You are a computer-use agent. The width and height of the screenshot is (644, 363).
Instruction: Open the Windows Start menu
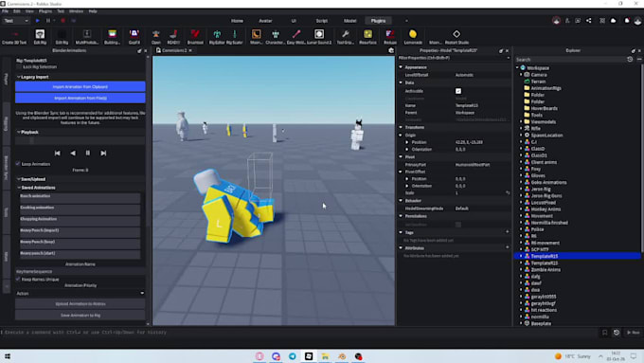(x=8, y=356)
